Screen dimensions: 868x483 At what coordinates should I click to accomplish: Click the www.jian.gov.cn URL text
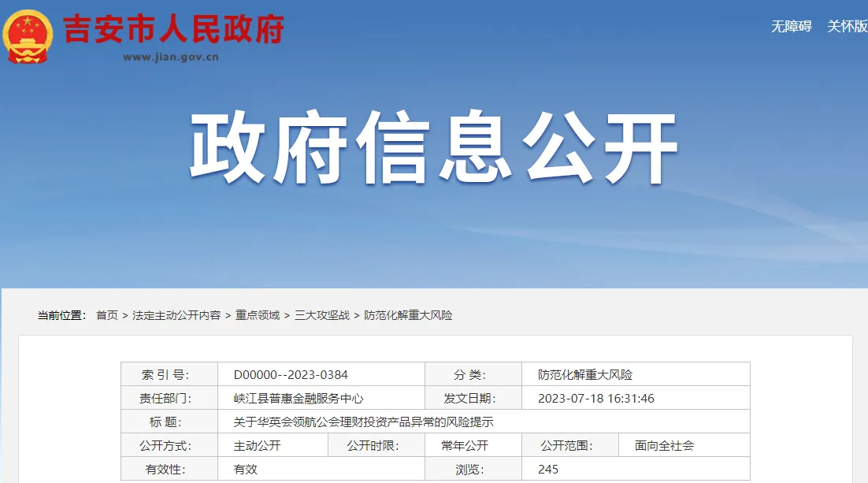click(x=170, y=57)
